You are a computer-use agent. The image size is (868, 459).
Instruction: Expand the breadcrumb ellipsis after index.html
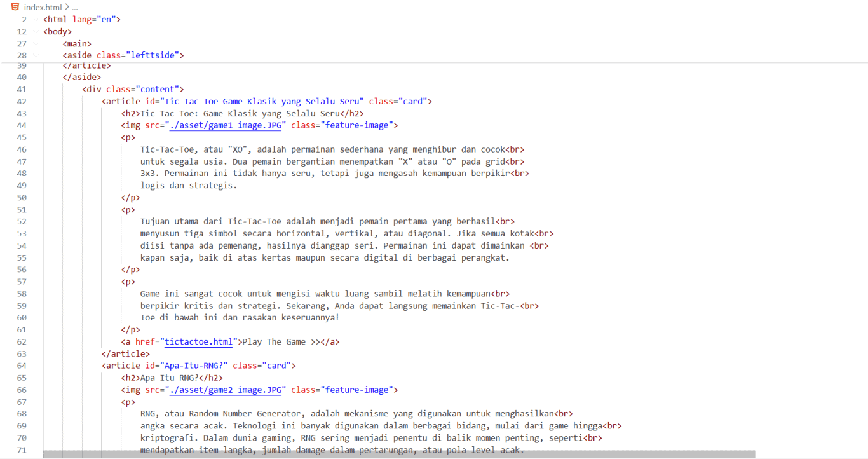74,7
